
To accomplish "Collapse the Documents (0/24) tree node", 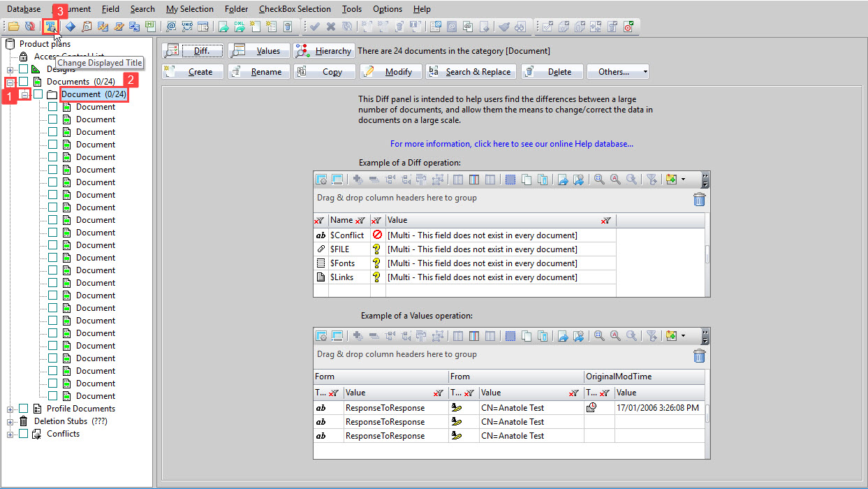I will coord(10,82).
